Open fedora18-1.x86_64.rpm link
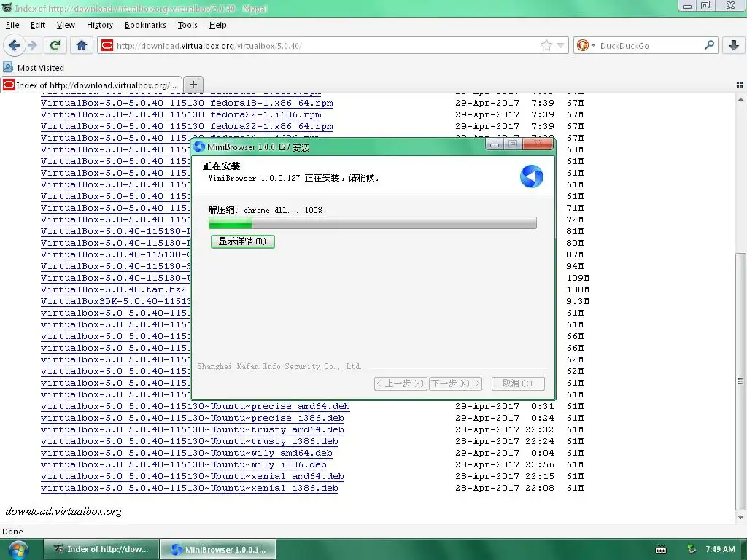Screen dimensions: 747x560 pyautogui.click(x=187, y=103)
